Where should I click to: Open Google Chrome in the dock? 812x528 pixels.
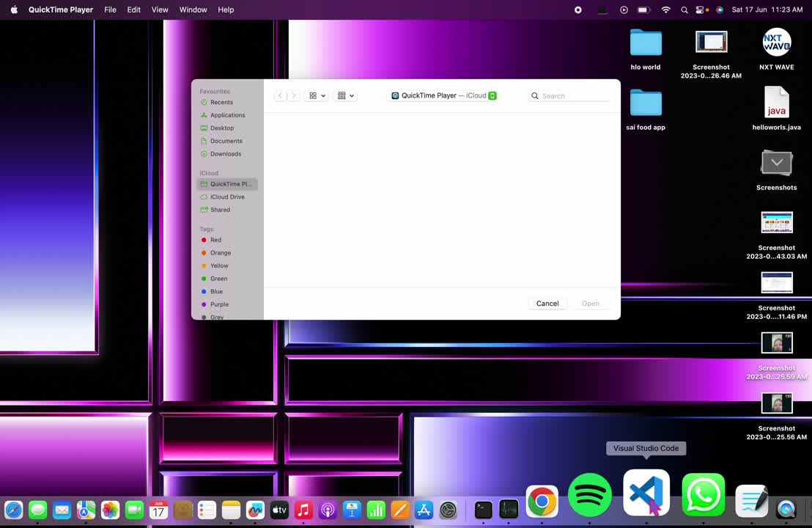(542, 502)
